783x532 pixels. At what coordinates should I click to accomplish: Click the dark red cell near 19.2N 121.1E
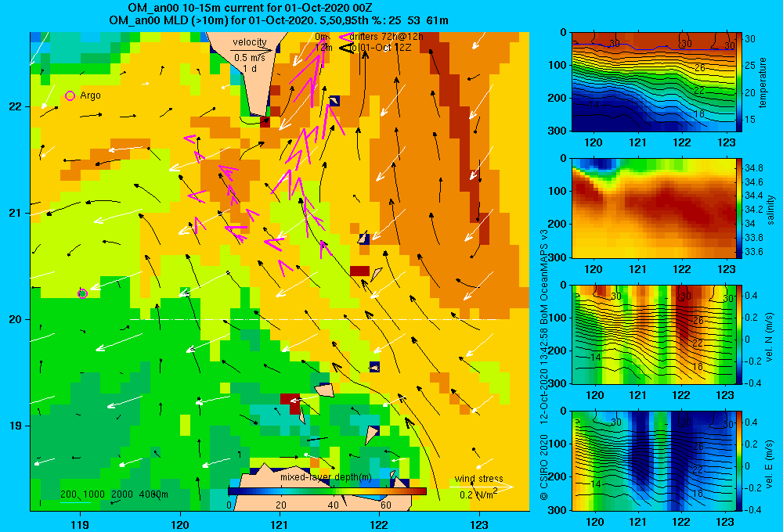290,403
